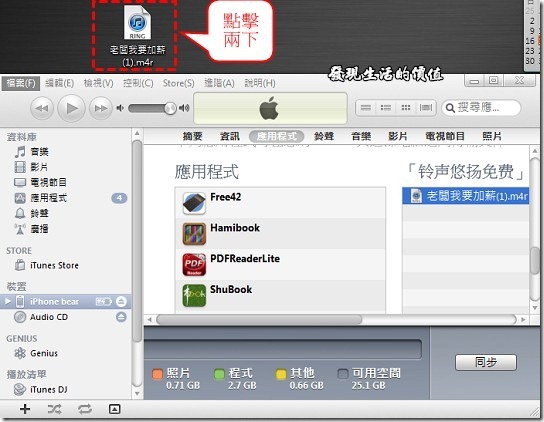
Task: Click the previous track rewind button
Action: click(x=42, y=108)
